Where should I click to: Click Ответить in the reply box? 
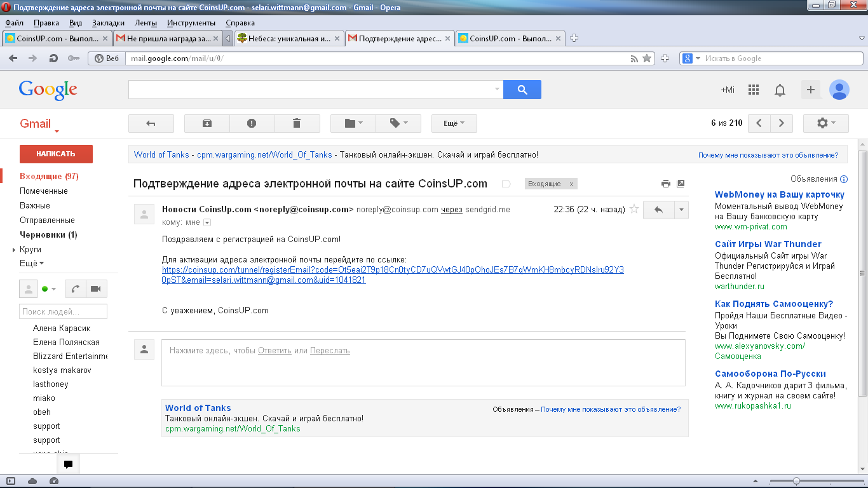click(x=275, y=350)
